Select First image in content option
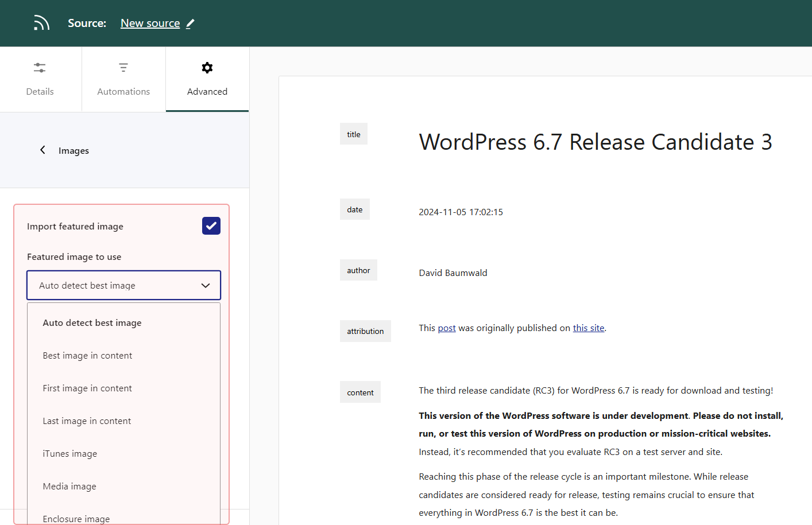This screenshot has width=812, height=525. point(87,388)
